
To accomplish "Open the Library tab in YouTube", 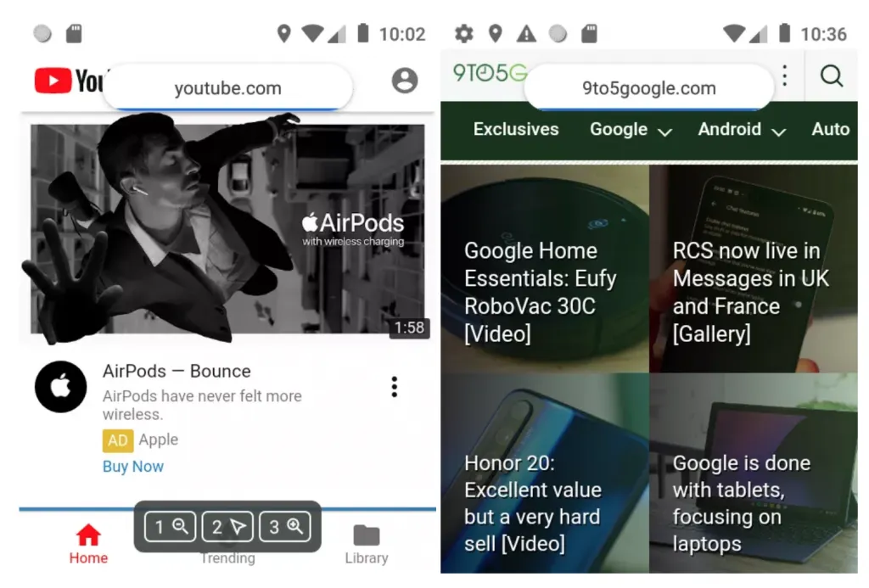I will [367, 544].
